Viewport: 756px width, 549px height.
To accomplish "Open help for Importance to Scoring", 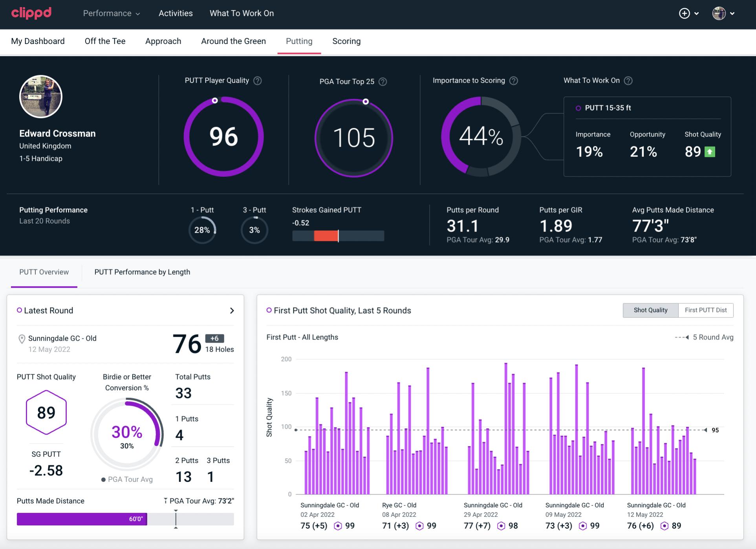I will 514,81.
